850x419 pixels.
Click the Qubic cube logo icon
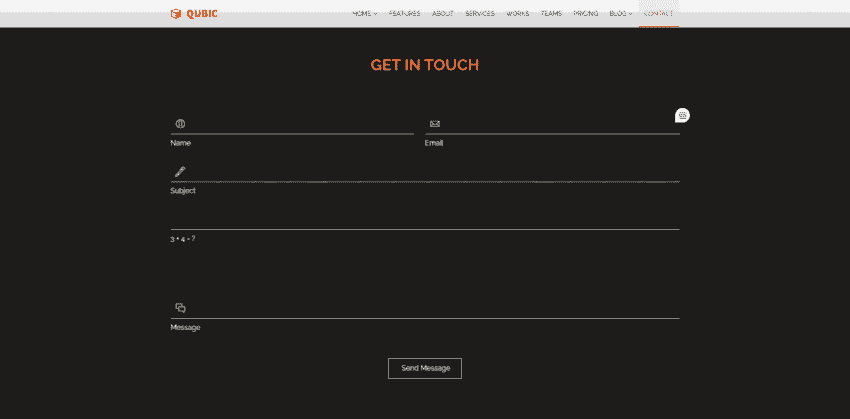tap(176, 13)
